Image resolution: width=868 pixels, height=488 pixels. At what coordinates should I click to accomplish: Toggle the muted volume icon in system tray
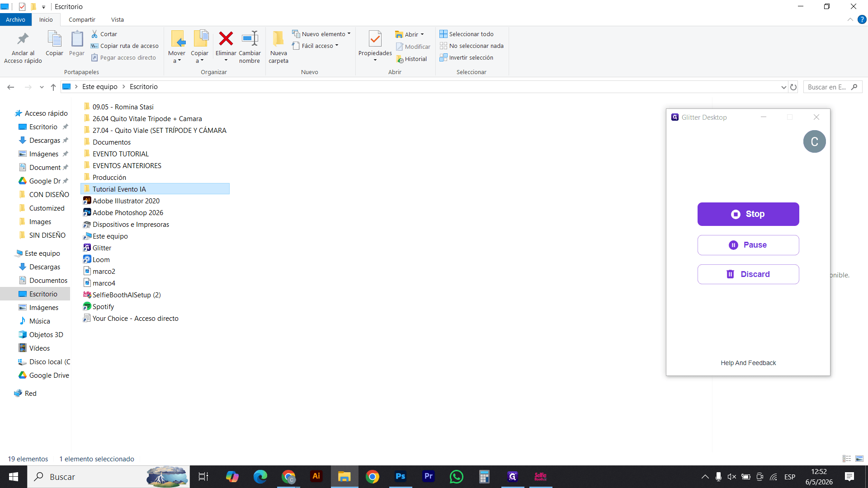pyautogui.click(x=731, y=477)
